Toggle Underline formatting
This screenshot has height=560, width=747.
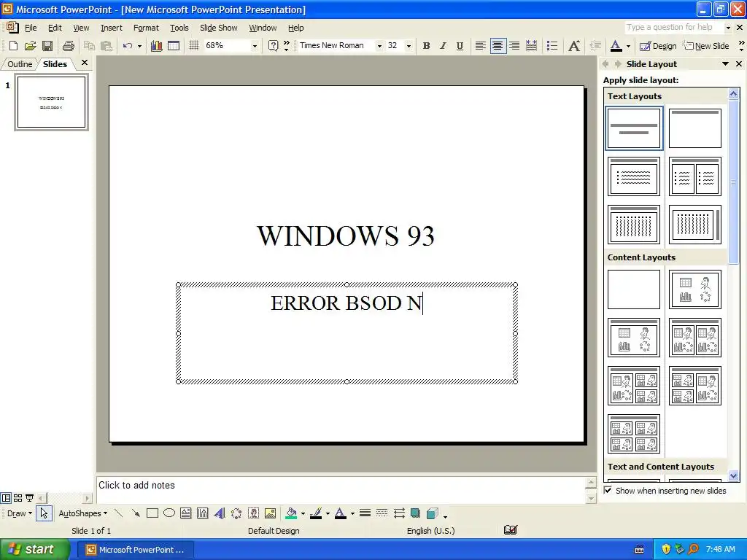460,46
